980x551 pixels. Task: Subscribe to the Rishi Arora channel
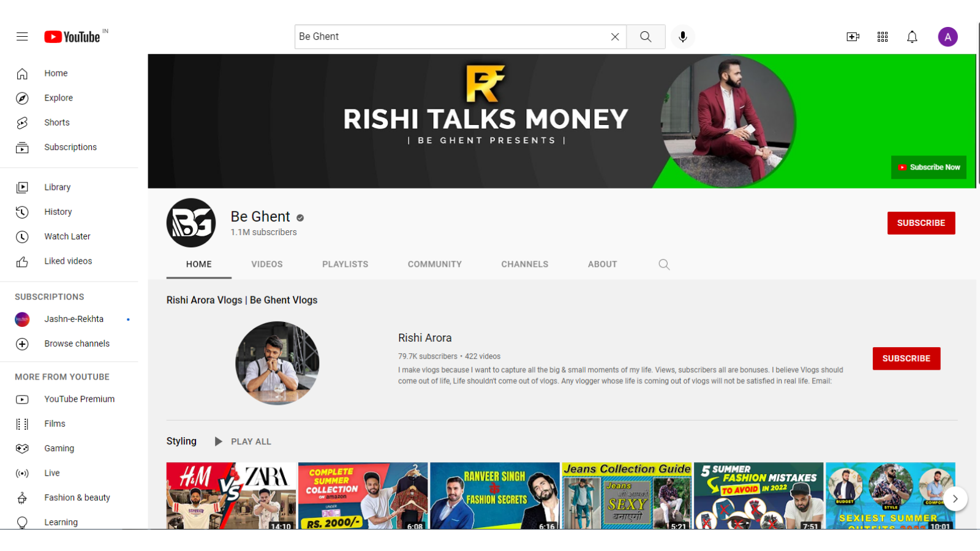(x=907, y=359)
